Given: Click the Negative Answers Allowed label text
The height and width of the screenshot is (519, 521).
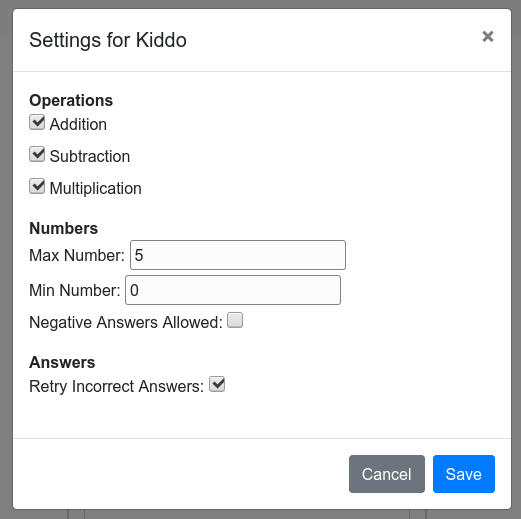Looking at the screenshot, I should (x=126, y=322).
